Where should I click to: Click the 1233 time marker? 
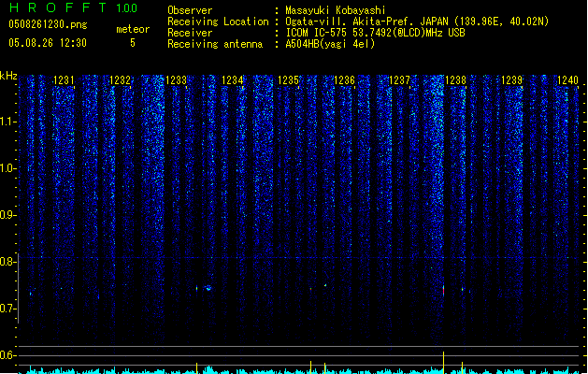pos(176,80)
